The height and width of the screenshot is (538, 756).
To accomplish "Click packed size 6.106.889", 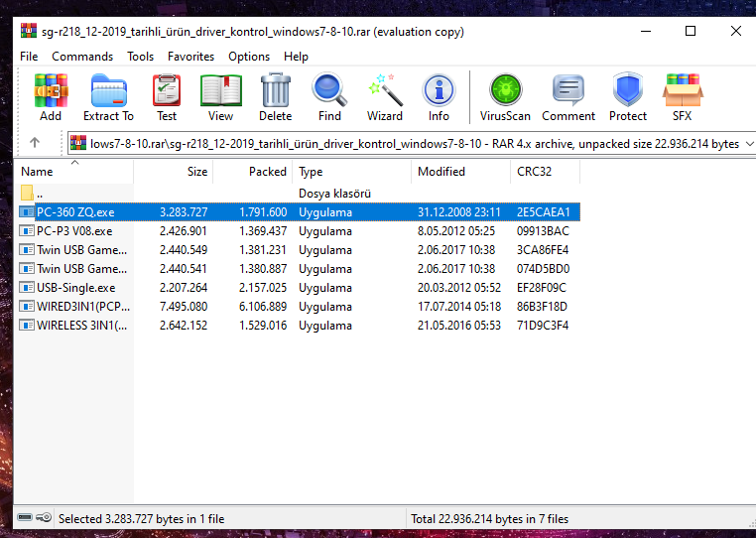I will point(263,307).
